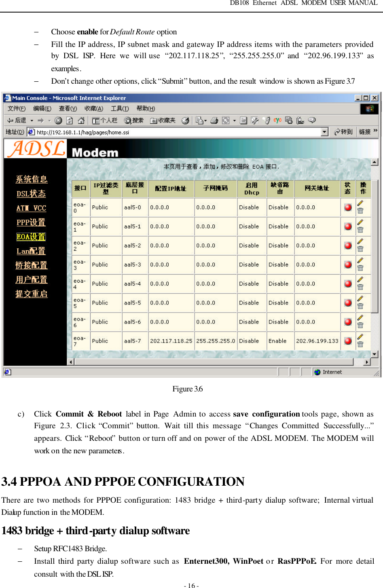Expand the address bar dropdown arrow
Screen dimensions: 383x588
click(x=324, y=132)
